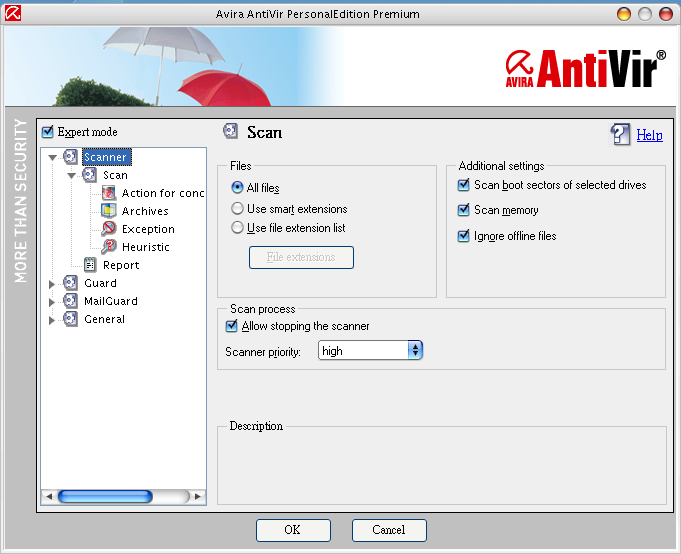681x554 pixels.
Task: Click the Scan heading gear icon
Action: [231, 131]
